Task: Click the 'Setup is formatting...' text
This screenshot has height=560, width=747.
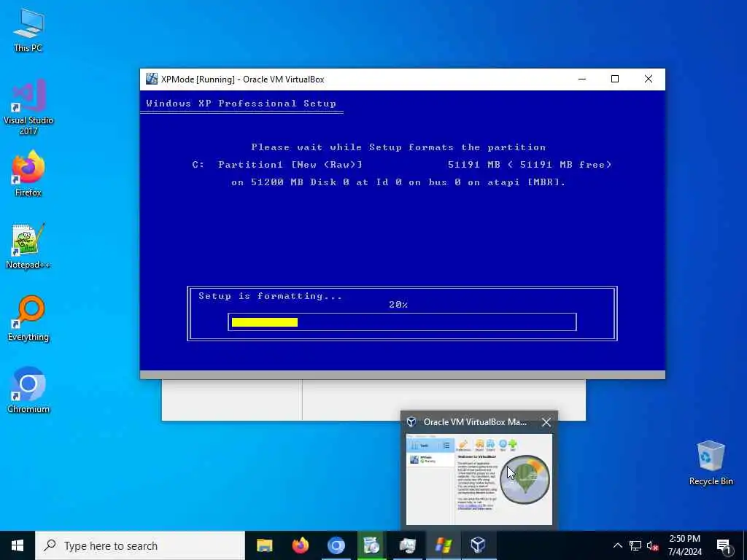Action: point(270,296)
